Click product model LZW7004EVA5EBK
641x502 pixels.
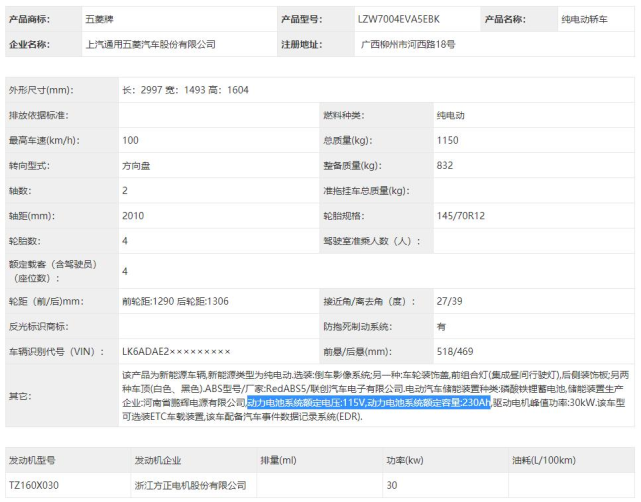point(399,19)
